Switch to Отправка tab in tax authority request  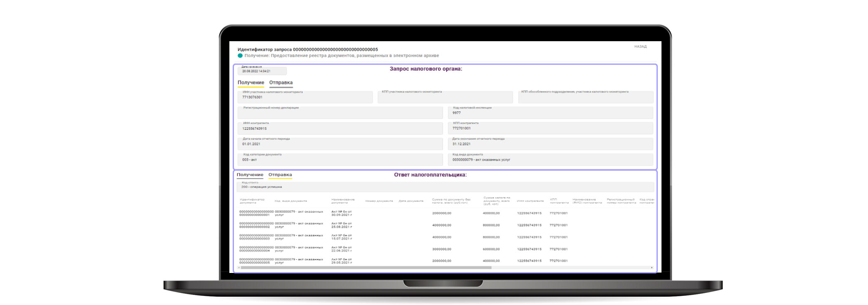pos(280,83)
